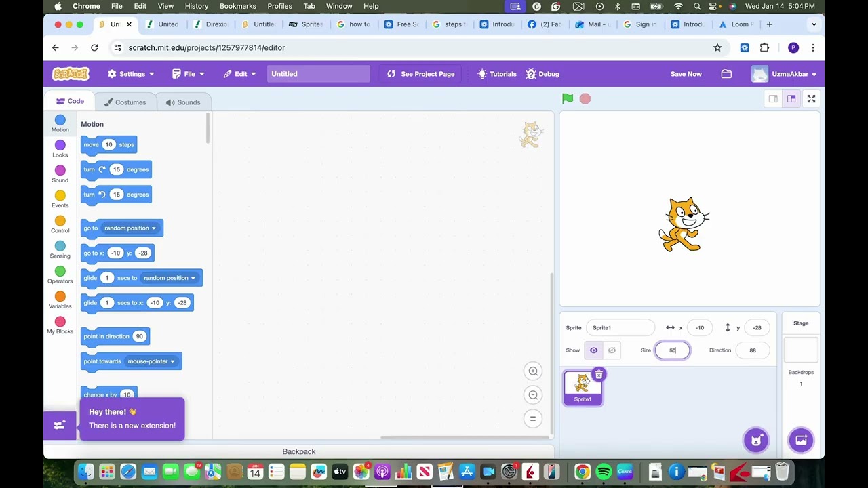Switch to the Code tab
This screenshot has width=868, height=488.
tap(71, 102)
